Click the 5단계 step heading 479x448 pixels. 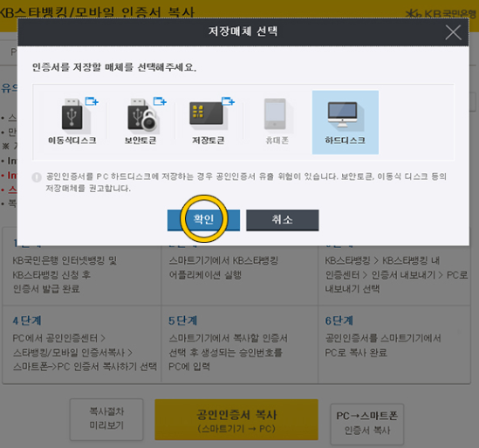coord(182,320)
